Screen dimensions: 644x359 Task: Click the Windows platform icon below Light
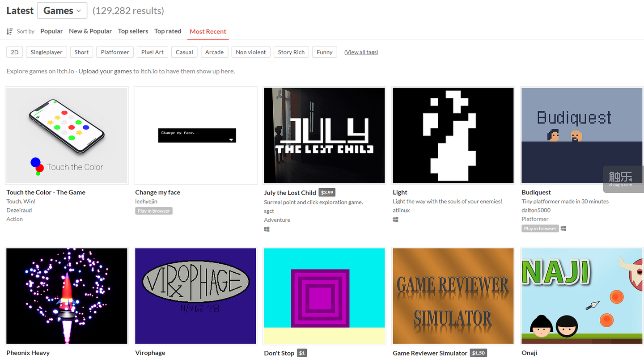[x=395, y=220]
